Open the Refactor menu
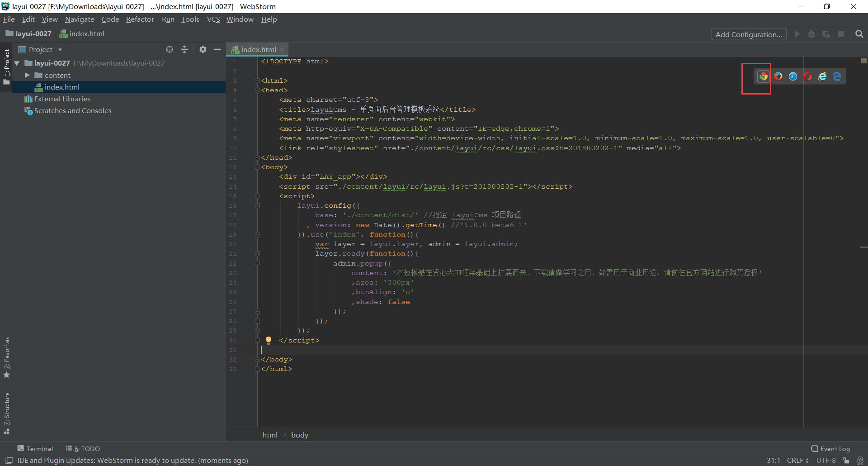 point(140,19)
